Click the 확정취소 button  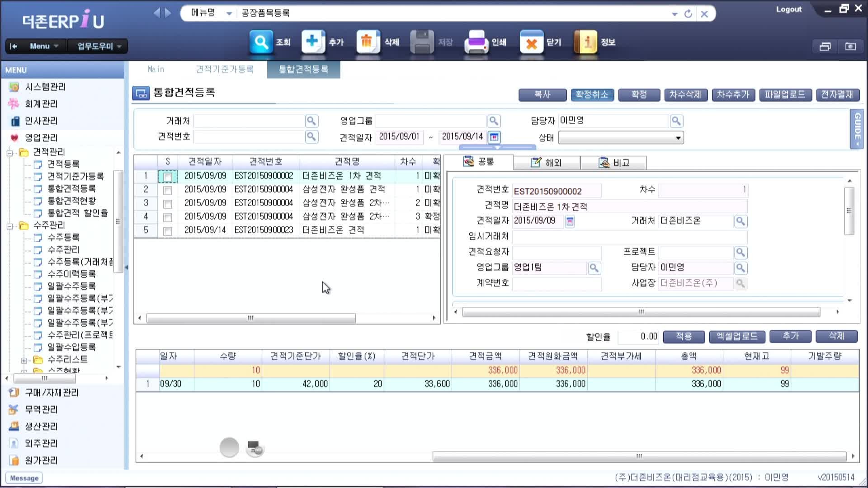[x=592, y=94]
